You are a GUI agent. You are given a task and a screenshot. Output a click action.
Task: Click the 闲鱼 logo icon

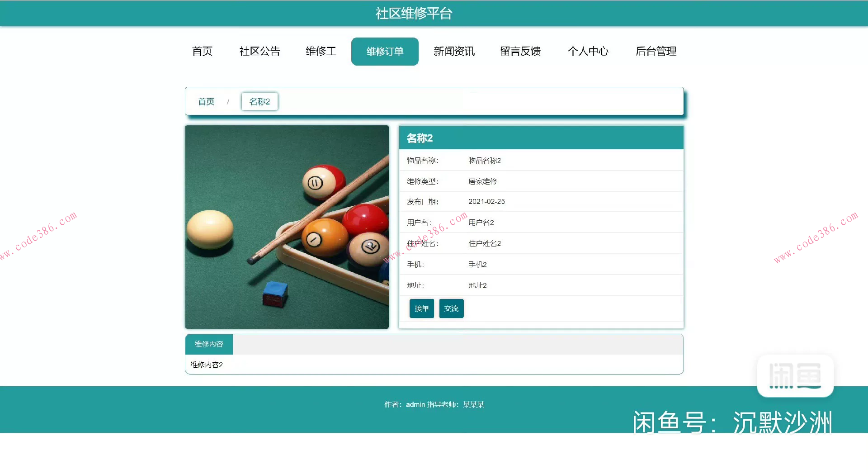tap(795, 376)
